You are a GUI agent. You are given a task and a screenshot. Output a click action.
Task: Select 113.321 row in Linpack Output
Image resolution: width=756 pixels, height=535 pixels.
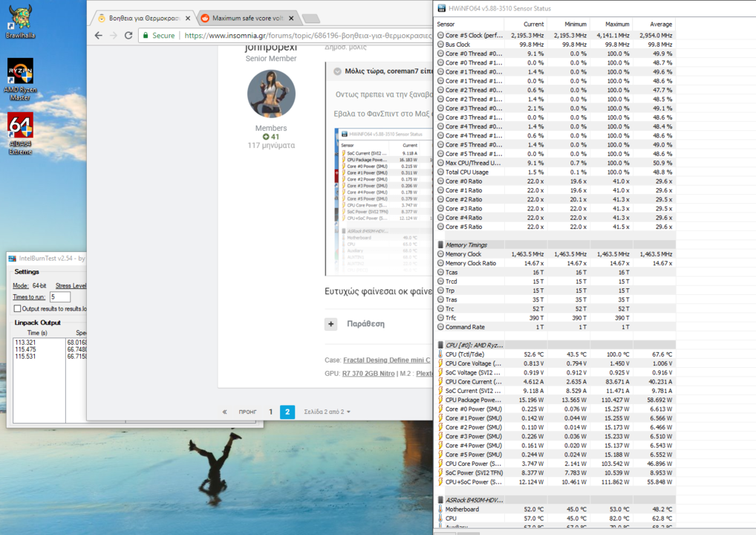tap(25, 343)
